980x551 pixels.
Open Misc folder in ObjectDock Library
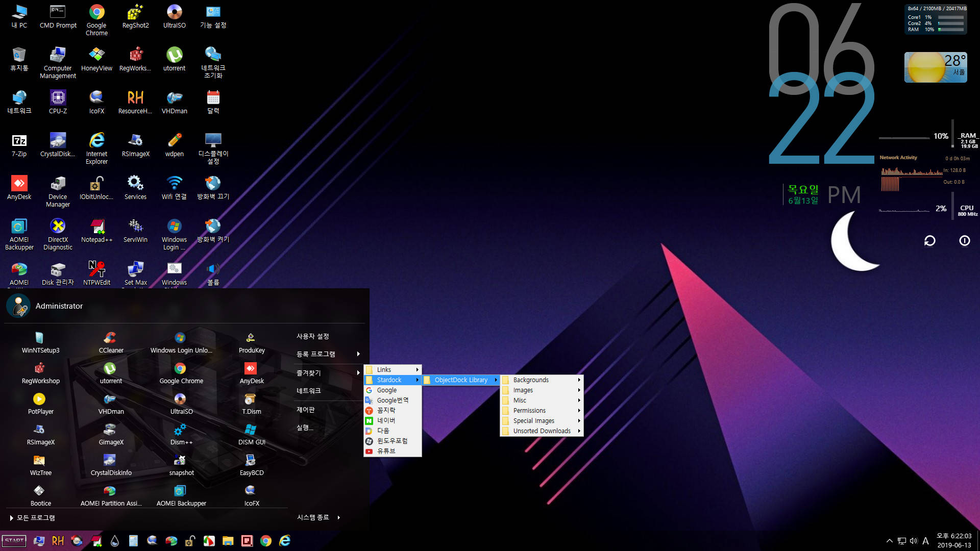542,400
